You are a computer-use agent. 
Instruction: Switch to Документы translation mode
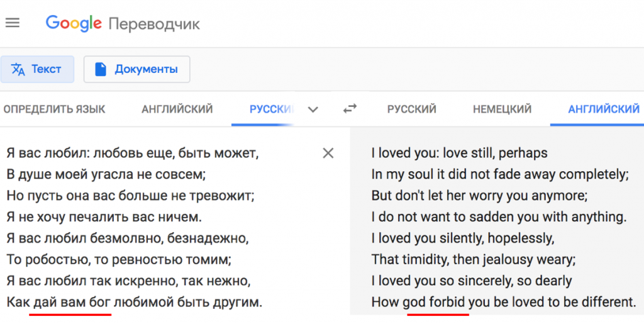(x=136, y=69)
